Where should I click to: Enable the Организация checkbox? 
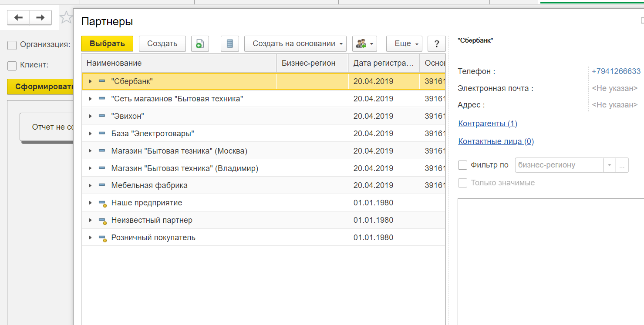tap(12, 45)
